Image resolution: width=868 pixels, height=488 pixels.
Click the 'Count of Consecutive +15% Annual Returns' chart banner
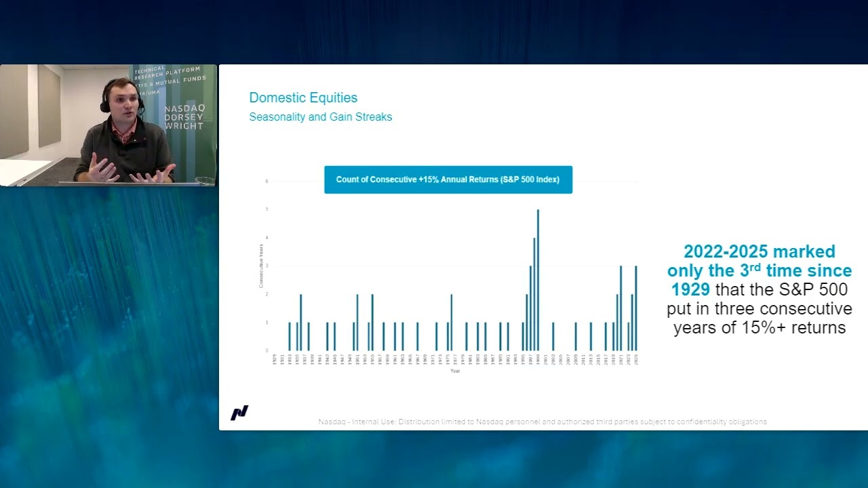pos(448,180)
